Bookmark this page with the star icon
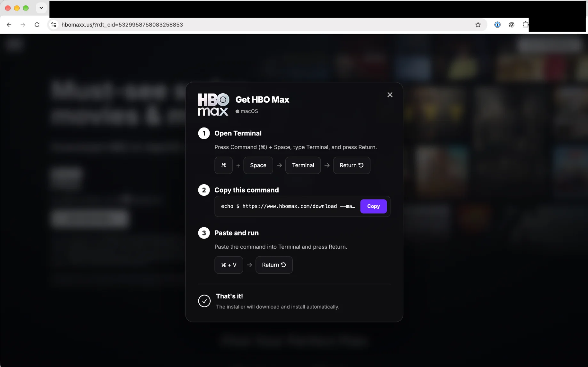 (478, 25)
